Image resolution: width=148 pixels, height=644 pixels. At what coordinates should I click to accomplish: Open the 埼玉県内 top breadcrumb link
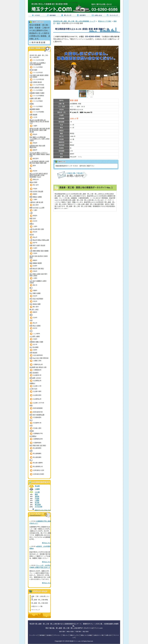[74, 21]
